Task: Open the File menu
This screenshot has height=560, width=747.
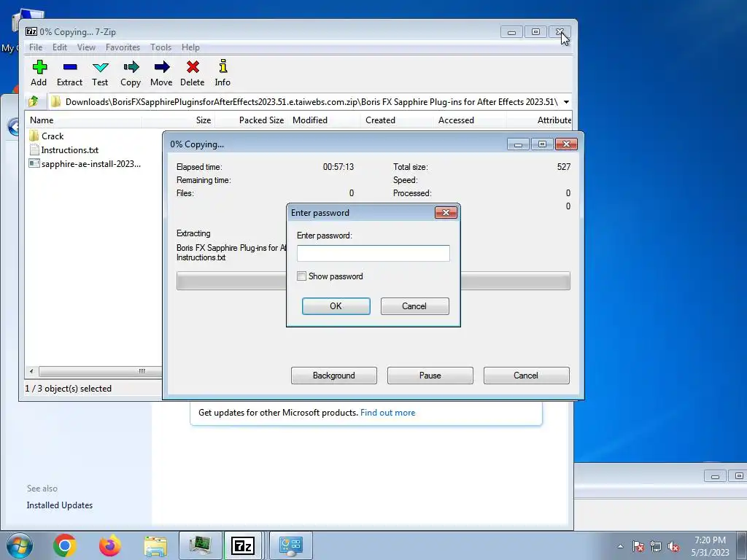Action: click(x=36, y=47)
